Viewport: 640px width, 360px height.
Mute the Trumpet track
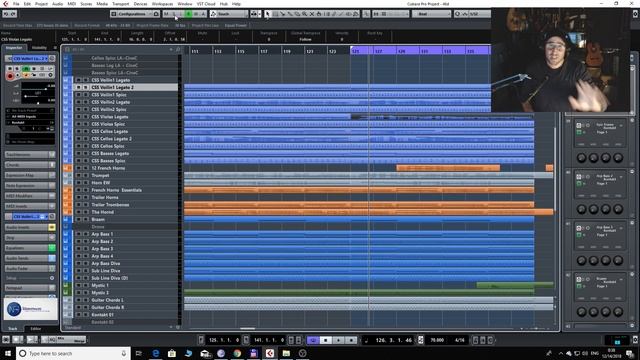pos(78,176)
